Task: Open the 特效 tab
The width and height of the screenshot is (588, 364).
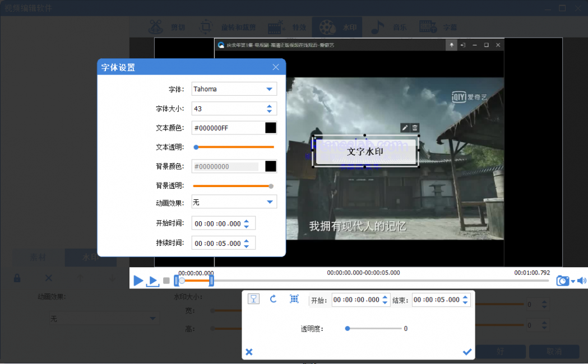Action: pyautogui.click(x=287, y=27)
